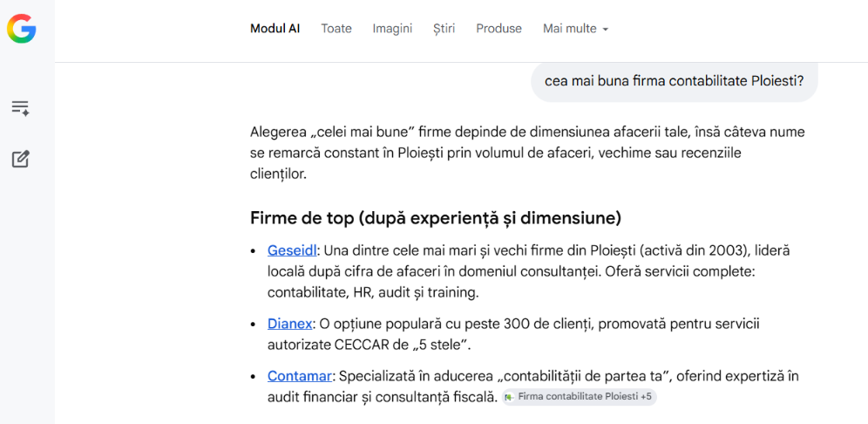The image size is (868, 424).
Task: Open the Dianex link
Action: [x=289, y=324]
